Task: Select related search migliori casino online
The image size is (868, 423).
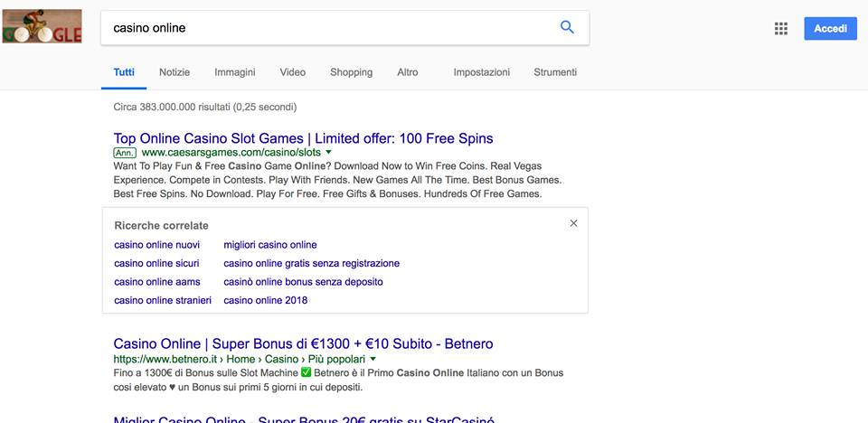Action: point(270,245)
